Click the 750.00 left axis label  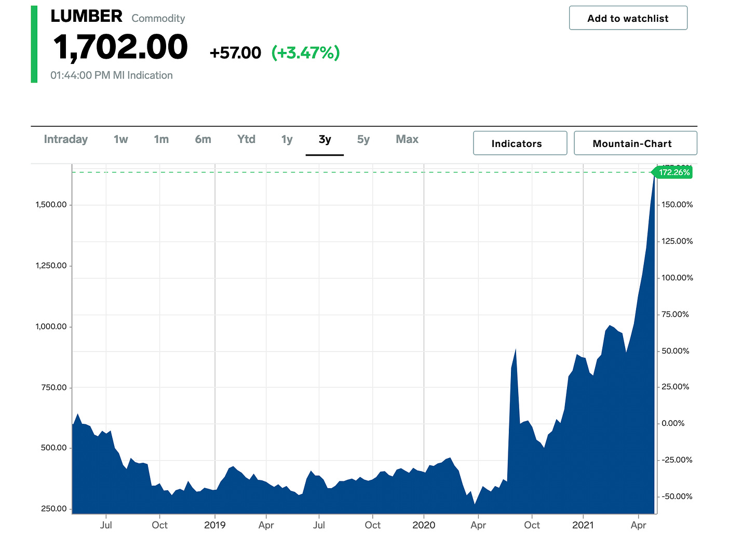pos(54,387)
